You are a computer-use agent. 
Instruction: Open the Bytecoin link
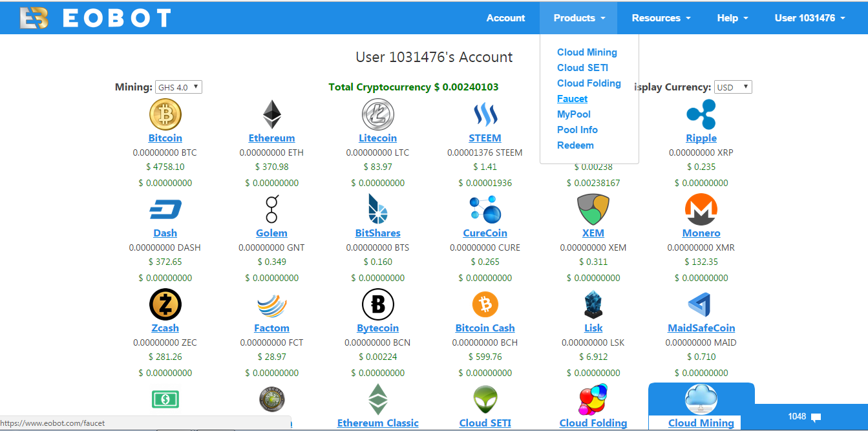[378, 328]
